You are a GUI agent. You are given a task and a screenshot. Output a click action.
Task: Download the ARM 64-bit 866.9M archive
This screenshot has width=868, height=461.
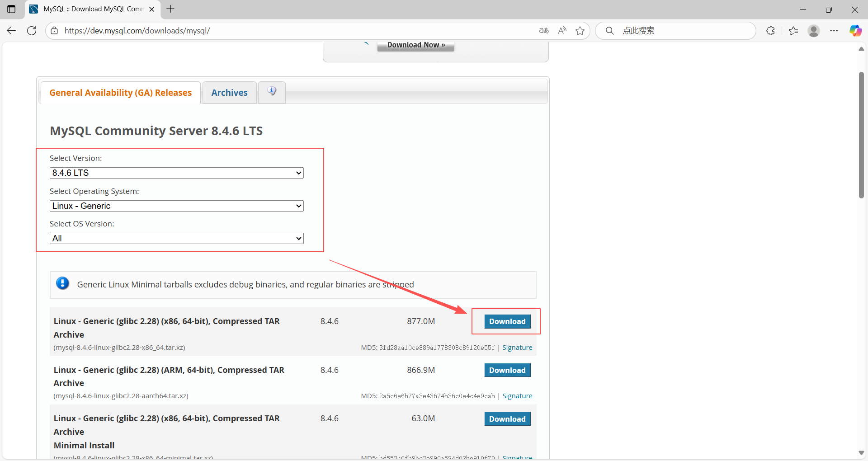coord(507,370)
